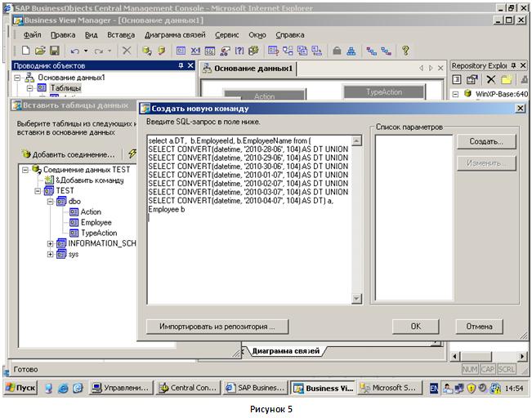Open the Правка menu
532x418 pixels.
(x=63, y=35)
